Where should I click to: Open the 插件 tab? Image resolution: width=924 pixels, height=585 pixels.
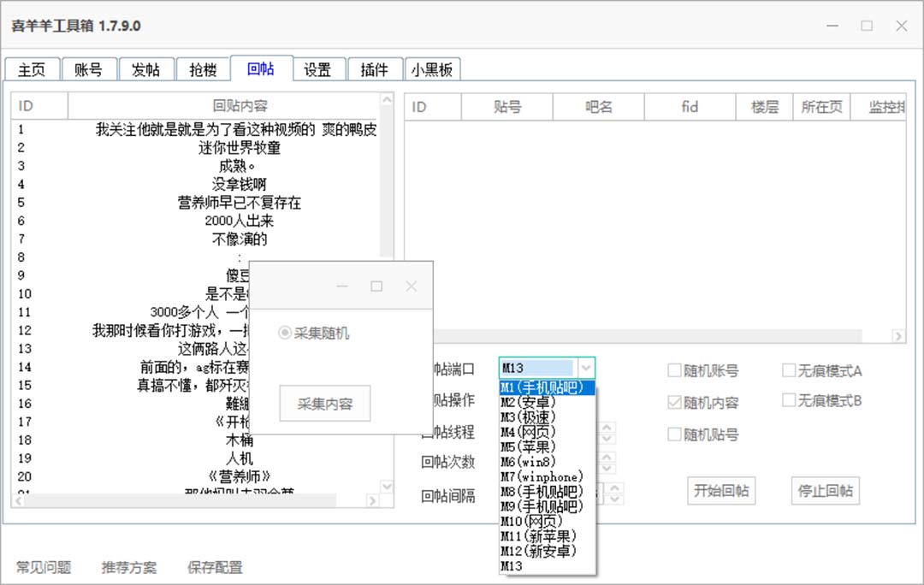pyautogui.click(x=375, y=70)
